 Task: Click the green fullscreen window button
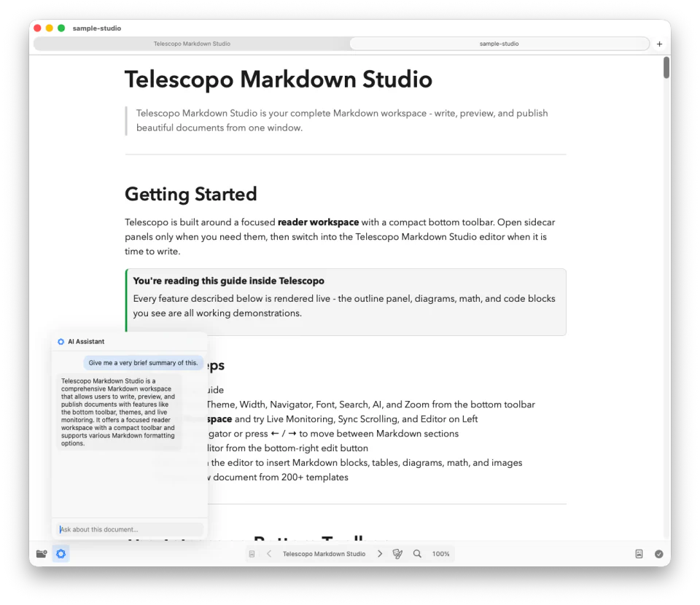[x=61, y=28]
